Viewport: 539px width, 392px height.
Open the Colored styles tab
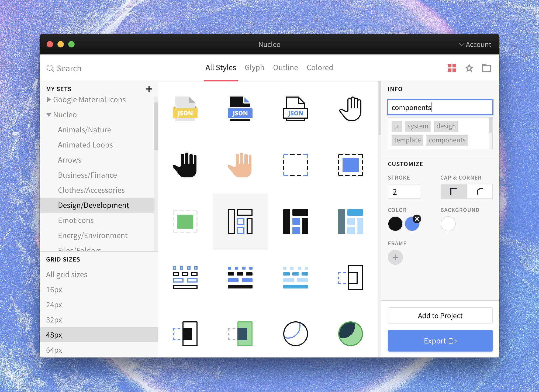(x=320, y=68)
